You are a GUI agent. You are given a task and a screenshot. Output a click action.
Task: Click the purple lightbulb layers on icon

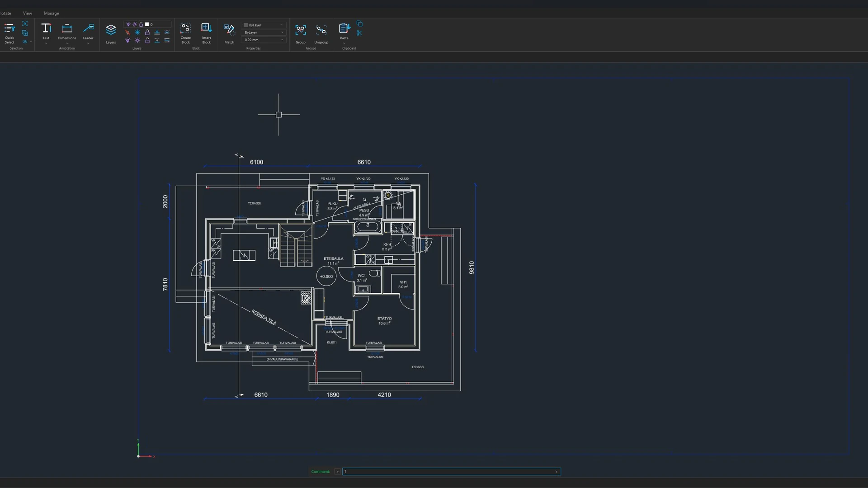coord(127,40)
